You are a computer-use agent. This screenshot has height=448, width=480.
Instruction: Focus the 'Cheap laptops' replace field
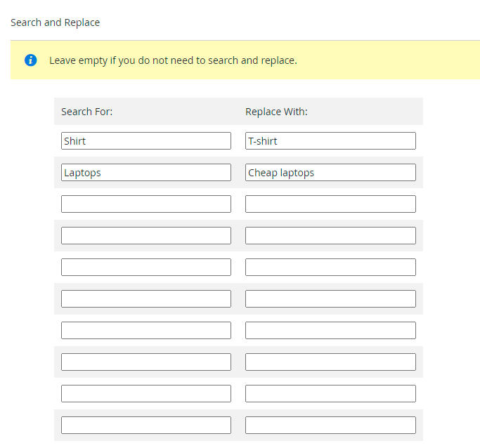330,173
